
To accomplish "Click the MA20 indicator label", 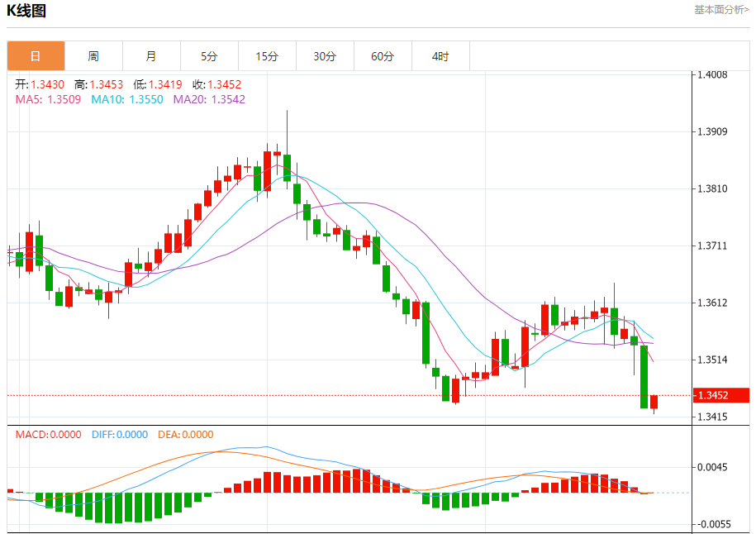I will tap(209, 99).
